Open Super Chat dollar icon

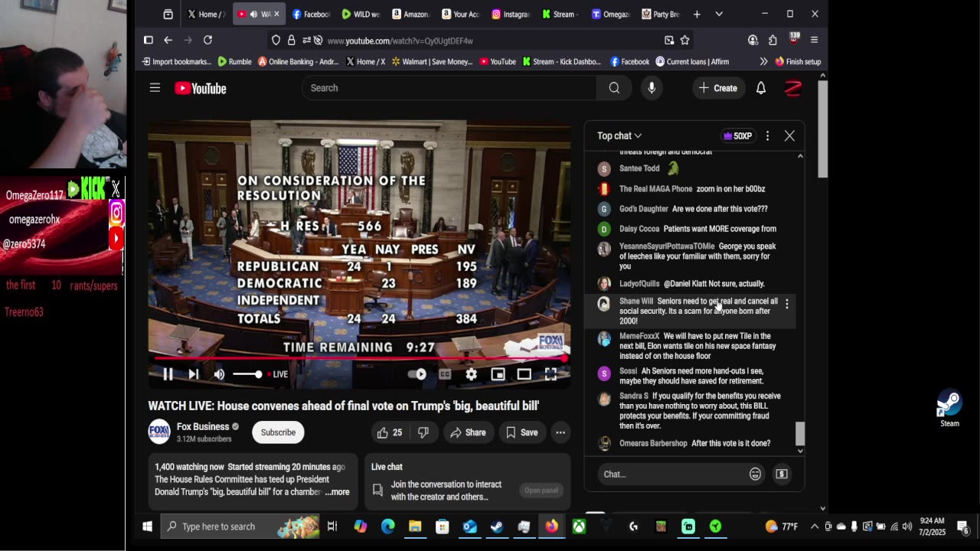782,474
